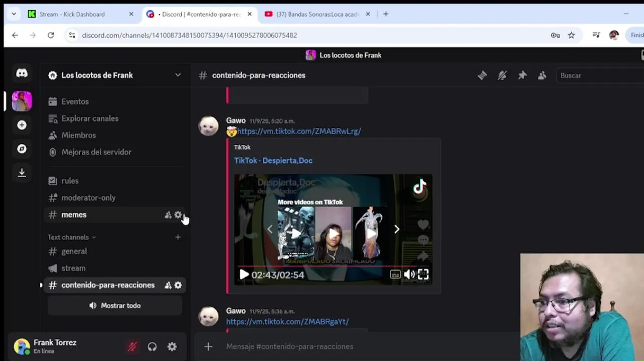Viewport: 644px width, 361px height.
Task: Play middle suggested TikTok thumbnail
Action: click(333, 233)
